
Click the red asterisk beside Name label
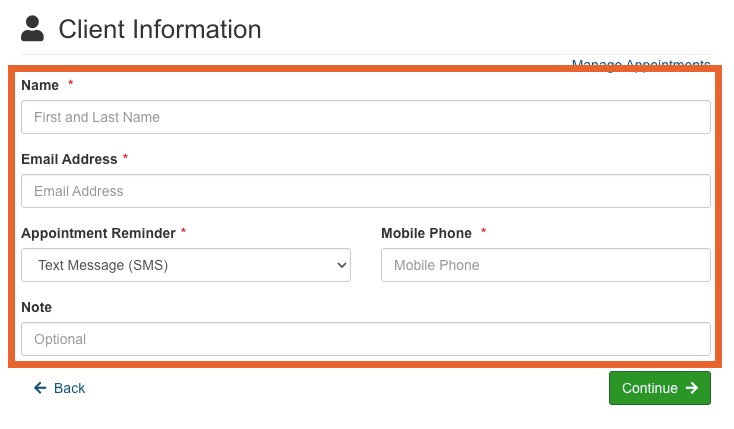[x=71, y=83]
